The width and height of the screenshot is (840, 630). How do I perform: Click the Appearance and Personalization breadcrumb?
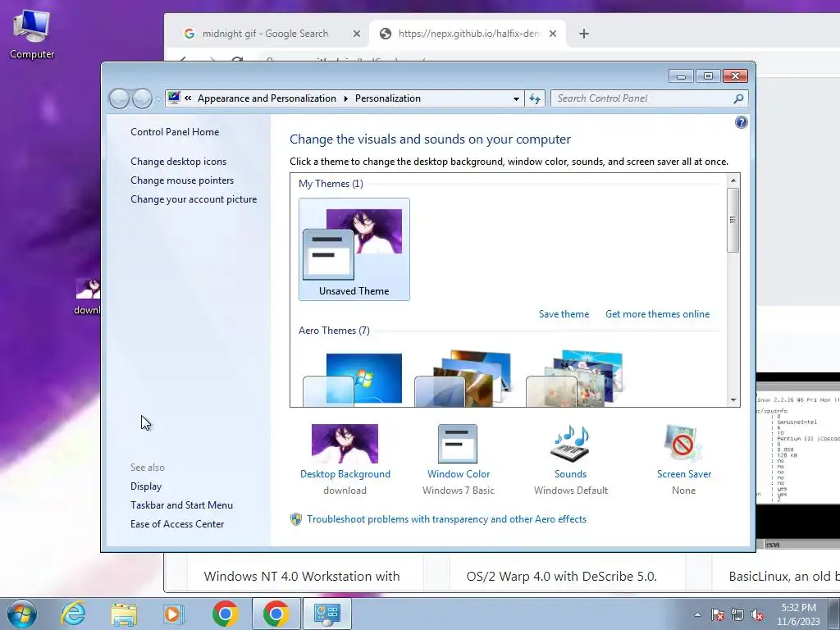tap(267, 98)
